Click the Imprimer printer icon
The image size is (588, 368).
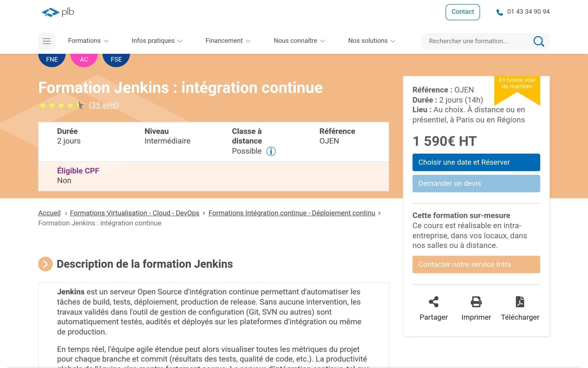(476, 302)
